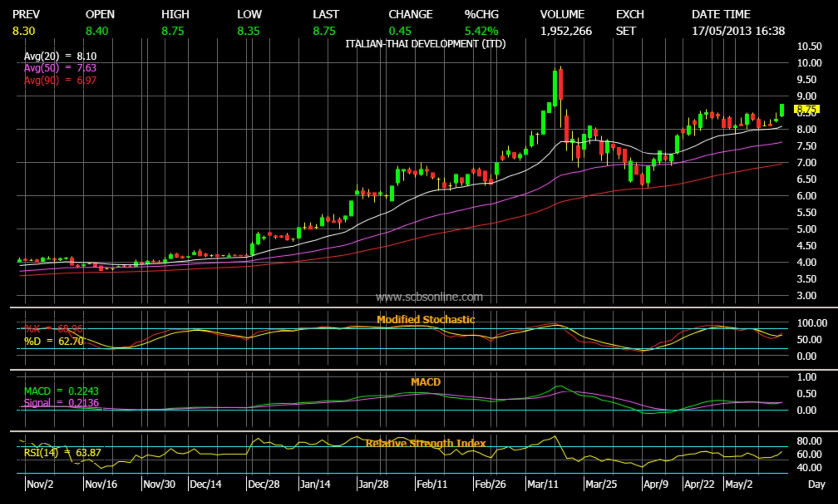Click the Dec/28 date axis label

[264, 484]
